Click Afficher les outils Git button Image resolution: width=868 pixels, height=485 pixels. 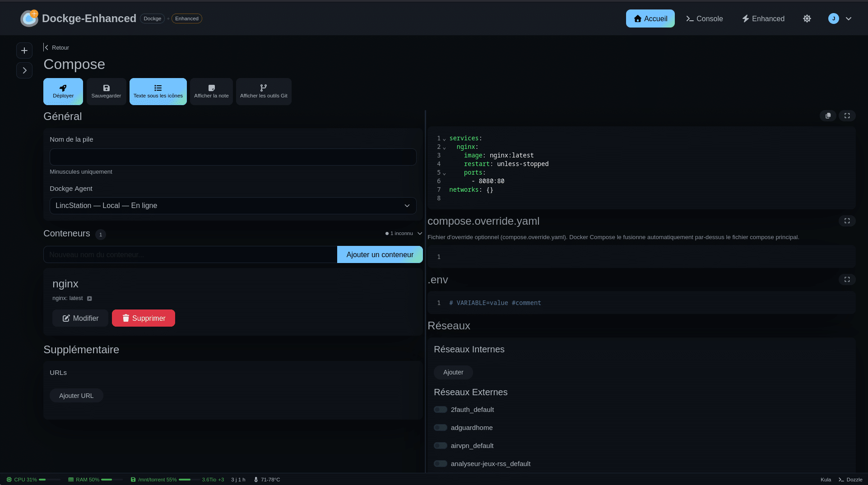(264, 92)
